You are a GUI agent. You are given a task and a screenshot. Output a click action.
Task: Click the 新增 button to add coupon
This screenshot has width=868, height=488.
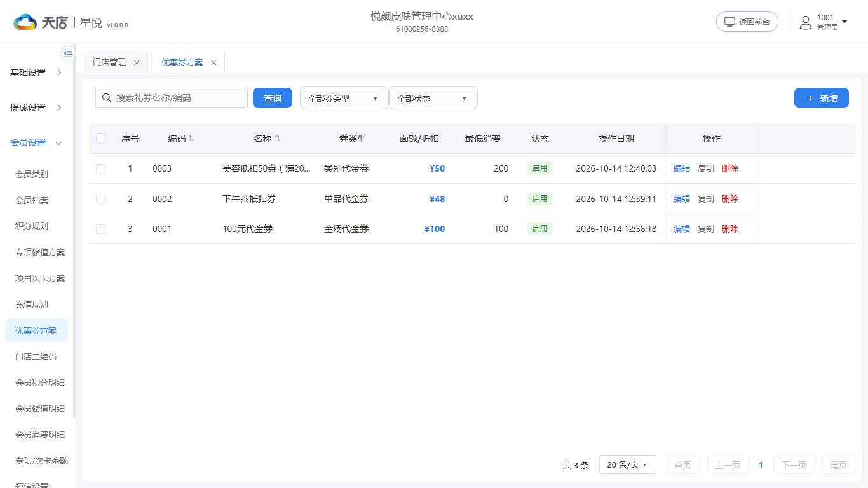(x=822, y=98)
